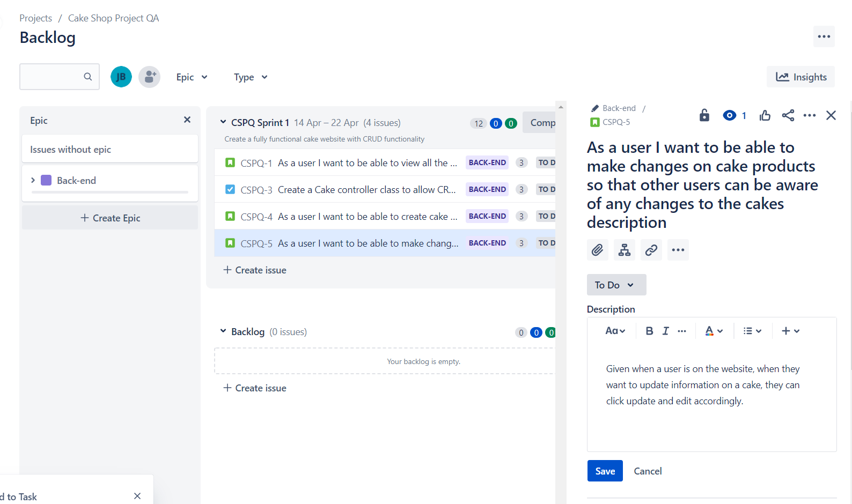This screenshot has width=852, height=504.
Task: Create issue in the Backlog section
Action: coord(255,388)
